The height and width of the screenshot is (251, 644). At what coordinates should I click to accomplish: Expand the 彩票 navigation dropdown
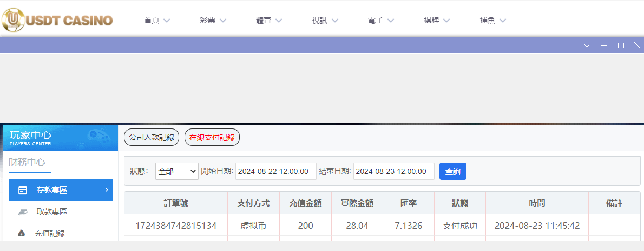point(213,21)
